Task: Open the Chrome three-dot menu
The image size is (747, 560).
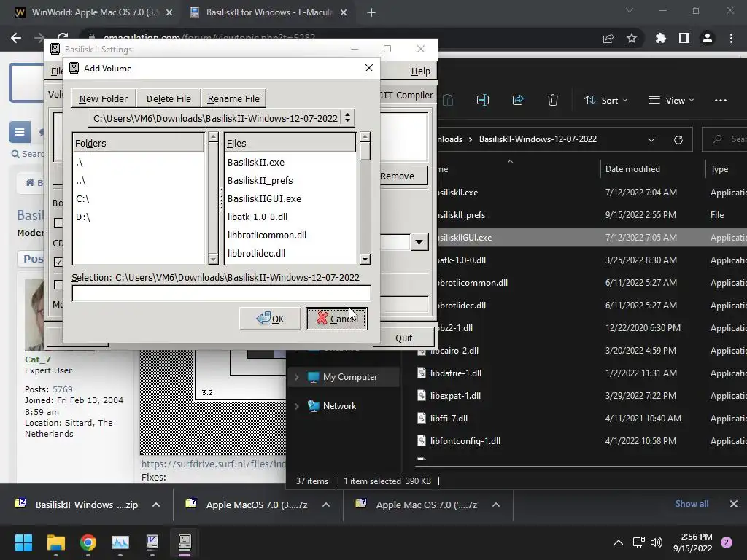Action: pyautogui.click(x=731, y=38)
